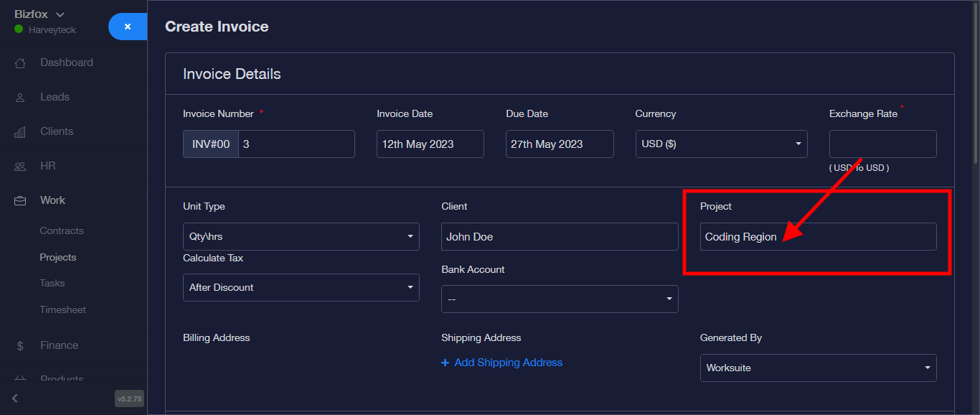This screenshot has width=980, height=415.
Task: Click the Dashboard home icon in sidebar
Action: click(20, 63)
